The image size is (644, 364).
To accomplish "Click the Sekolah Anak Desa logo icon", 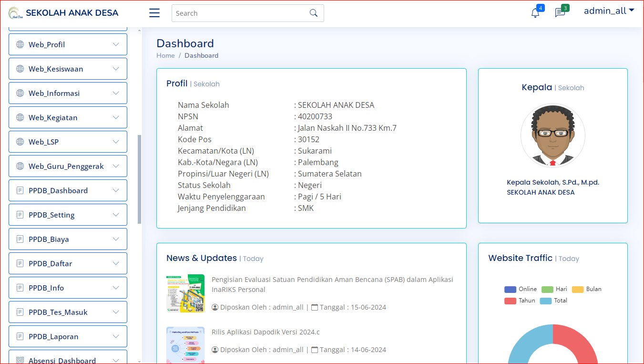I will (15, 13).
